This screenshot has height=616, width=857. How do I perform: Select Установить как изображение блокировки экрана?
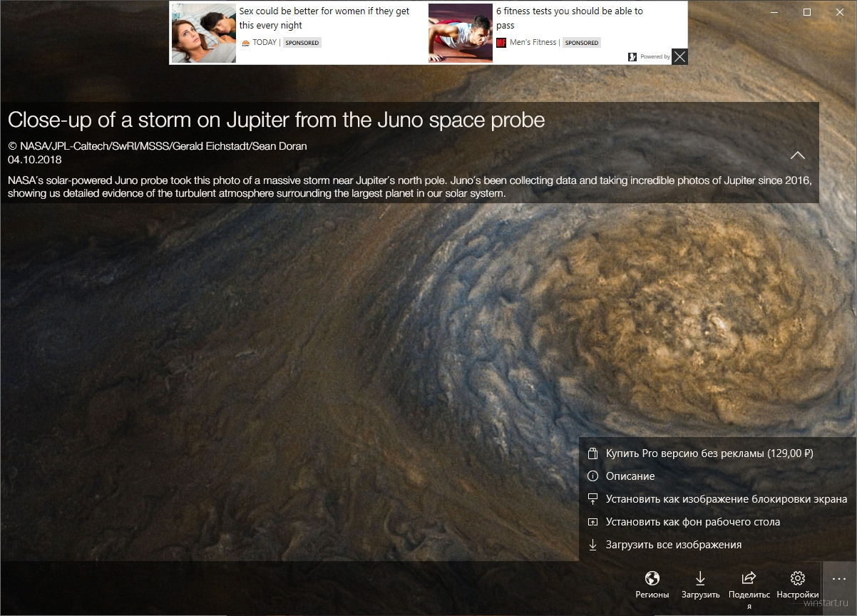pyautogui.click(x=717, y=499)
